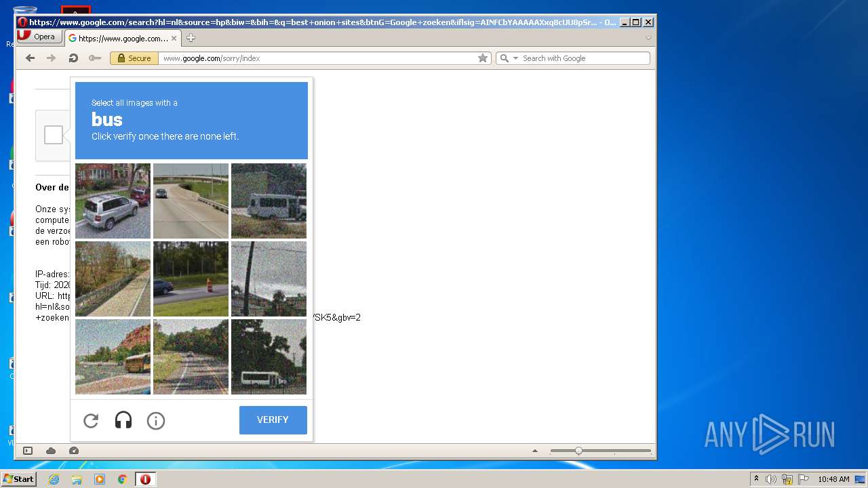This screenshot has height=488, width=868.
Task: Select the tree-lined road with distant car tile
Action: [x=191, y=357]
